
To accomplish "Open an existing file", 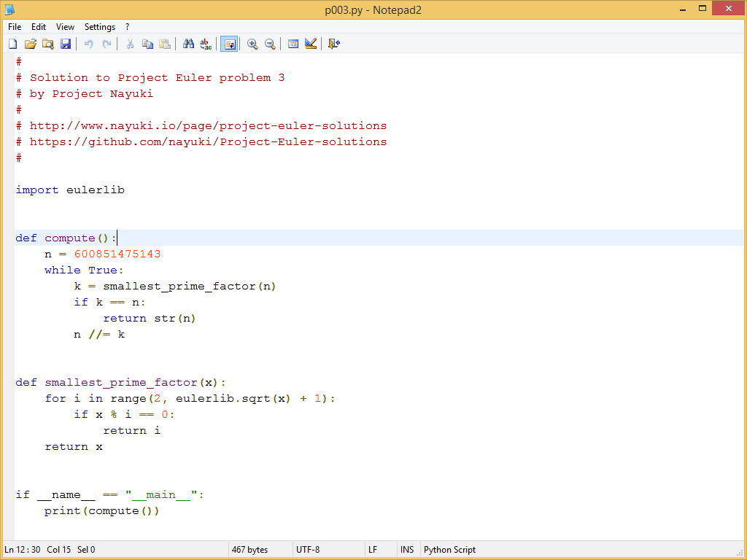I will pos(30,44).
